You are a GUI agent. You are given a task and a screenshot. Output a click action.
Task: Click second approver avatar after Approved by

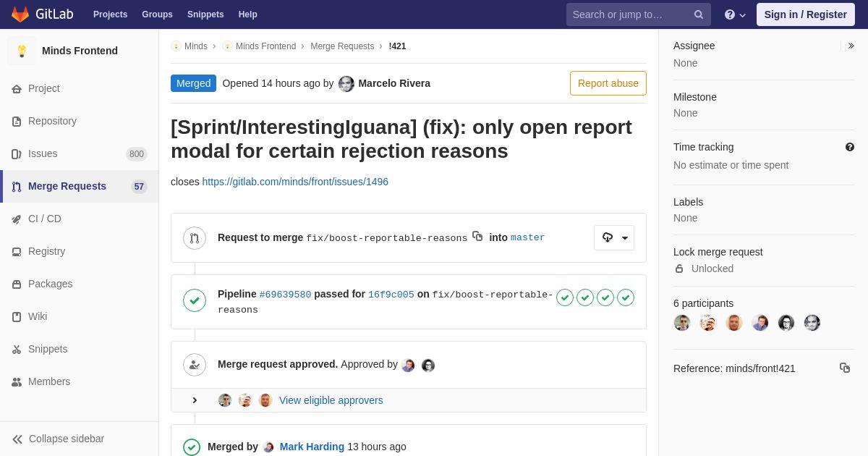(x=428, y=366)
